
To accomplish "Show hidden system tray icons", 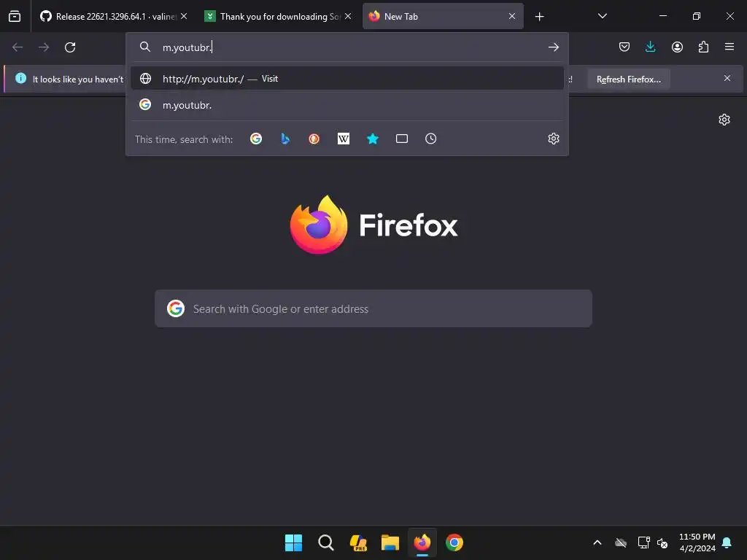I will 597,542.
